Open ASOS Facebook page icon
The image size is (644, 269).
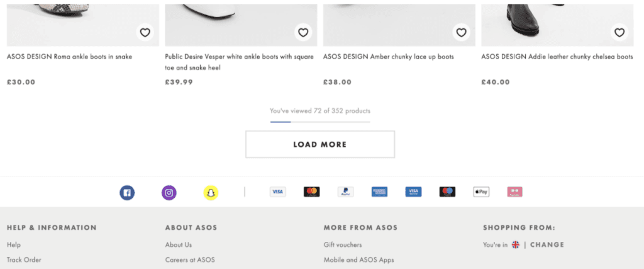(x=128, y=193)
